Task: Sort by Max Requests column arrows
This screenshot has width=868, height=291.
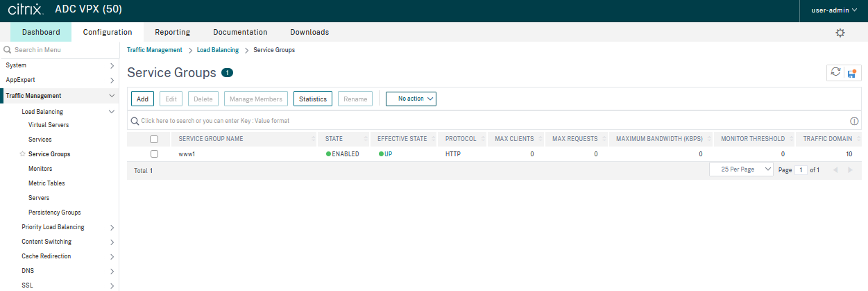Action: pyautogui.click(x=604, y=139)
